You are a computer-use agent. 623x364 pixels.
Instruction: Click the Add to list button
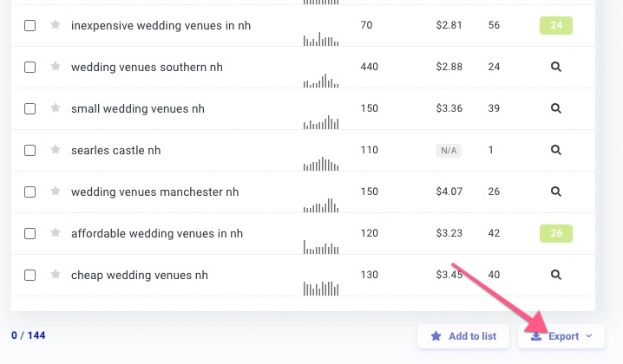[463, 336]
